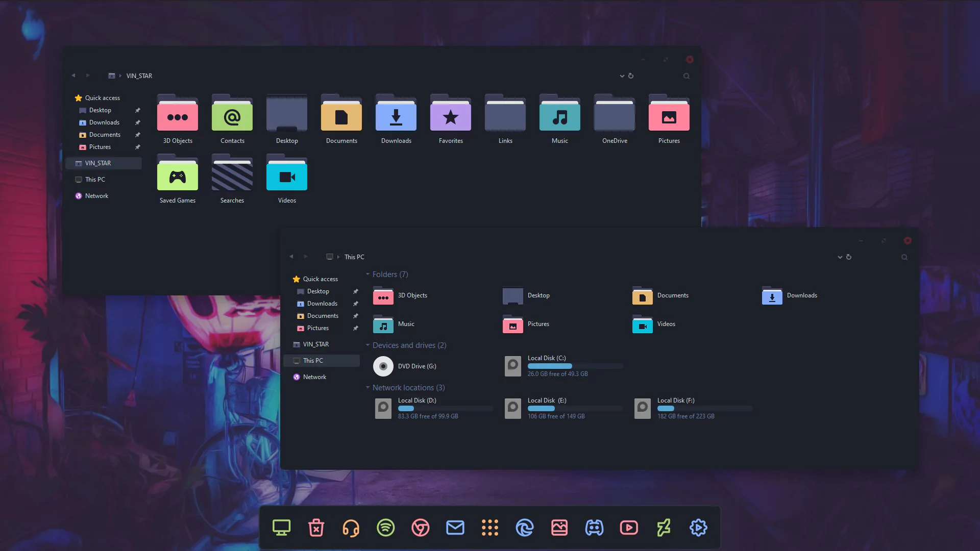
Task: Launch Discord from the dock
Action: click(x=594, y=528)
